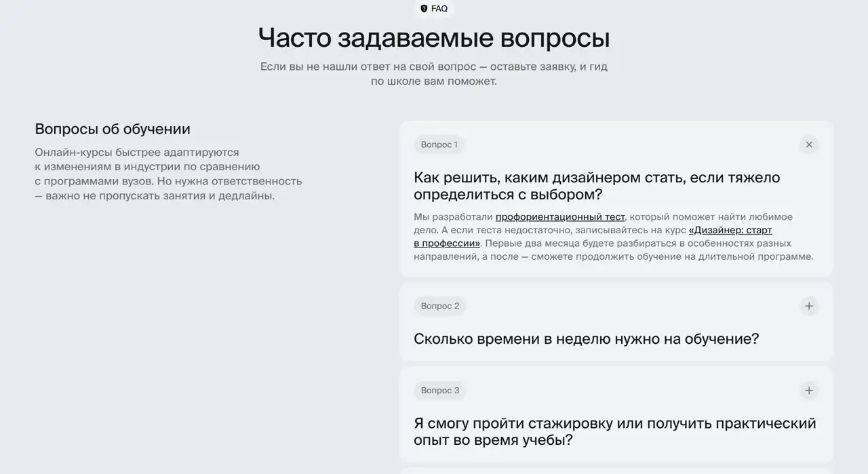Screen dimensions: 868x474
Task: Expand the question about internships during study
Action: click(614, 431)
